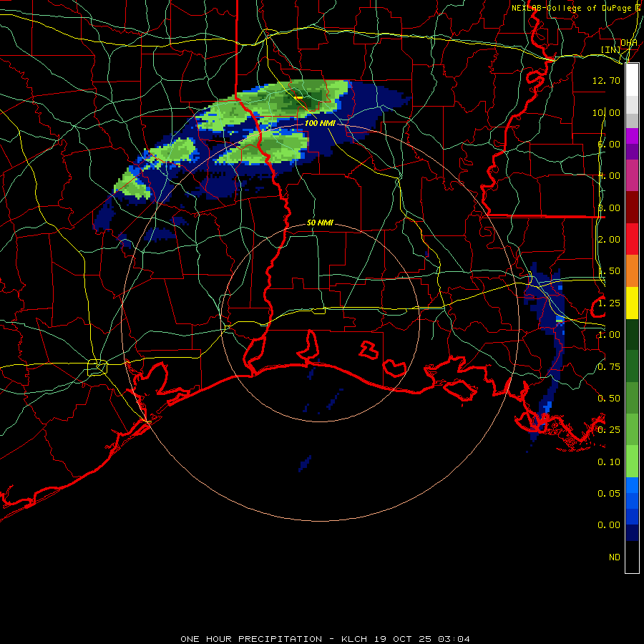Screen dimensions: 644x644
Task: Pick the orange legend swatch beside 1.50
Action: click(x=632, y=270)
